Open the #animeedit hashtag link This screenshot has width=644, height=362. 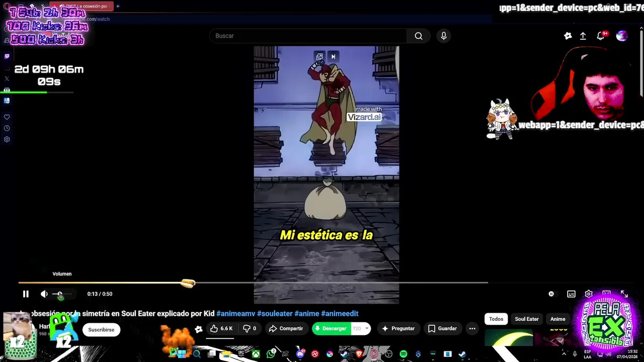coord(340,314)
